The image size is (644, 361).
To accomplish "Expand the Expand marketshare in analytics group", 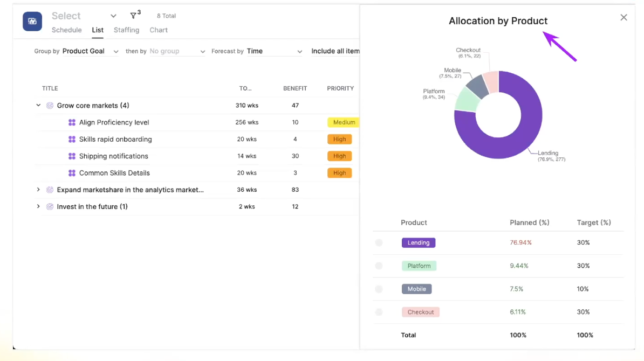I will click(38, 190).
